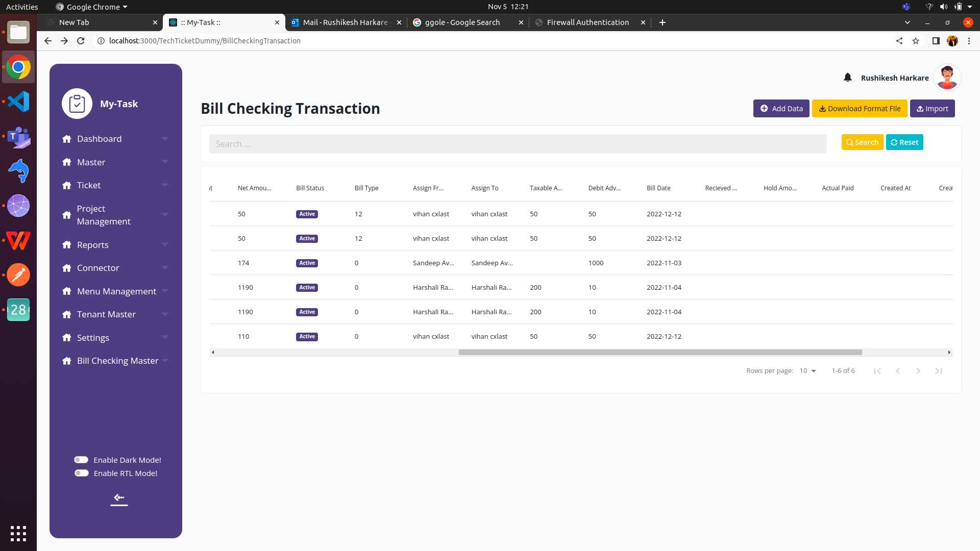Toggle Enable Dark Mode switch
Viewport: 980px width, 551px height.
point(81,460)
